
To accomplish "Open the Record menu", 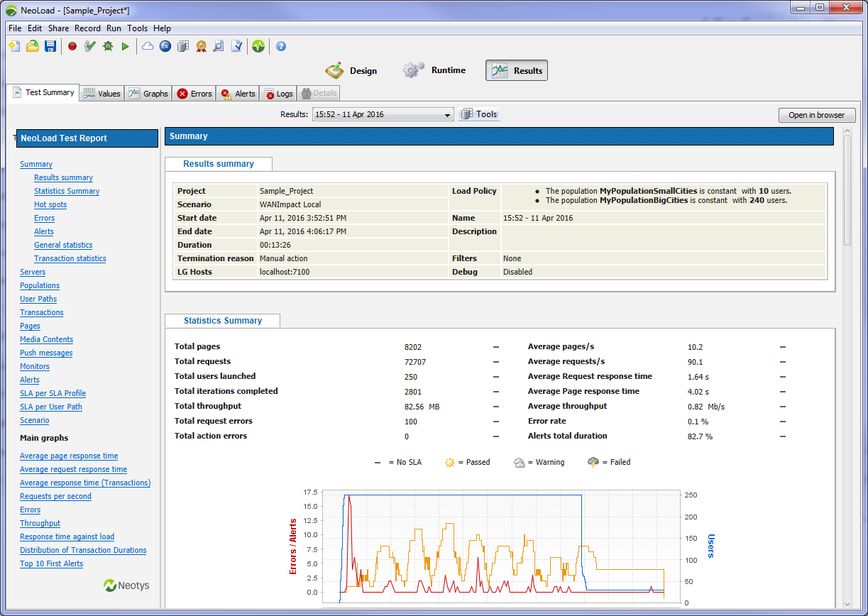I will point(88,28).
